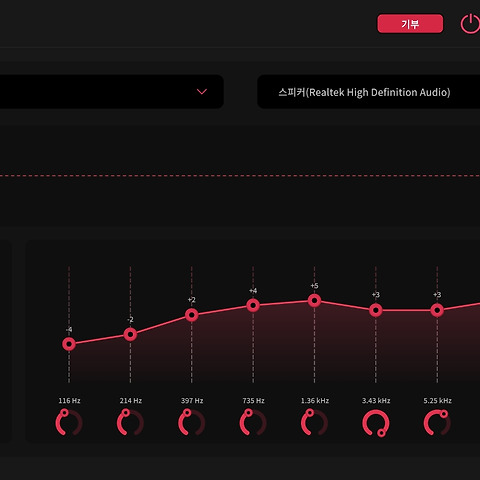The width and height of the screenshot is (480, 480).
Task: Click the 214 Hz band rotary knob
Action: pyautogui.click(x=130, y=423)
